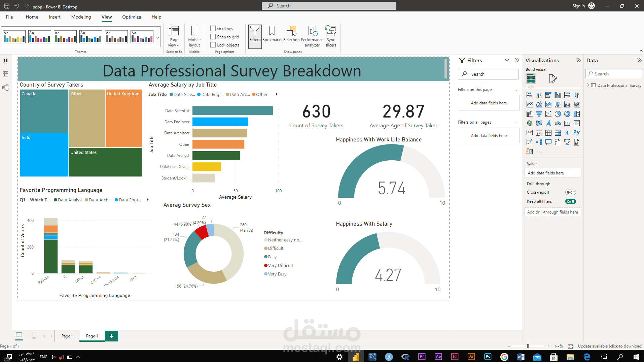644x362 pixels.
Task: Turn off the Keep all filters toggle
Action: click(x=571, y=201)
